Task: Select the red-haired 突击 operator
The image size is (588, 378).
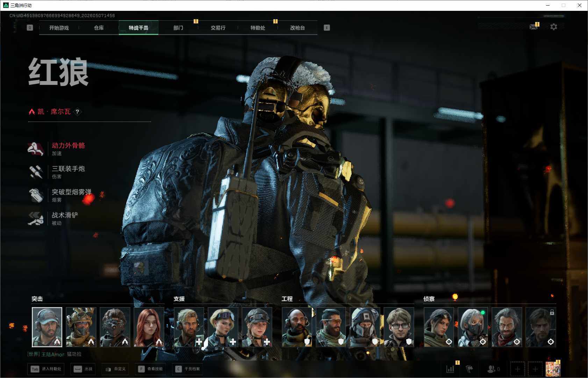Action: click(x=149, y=327)
